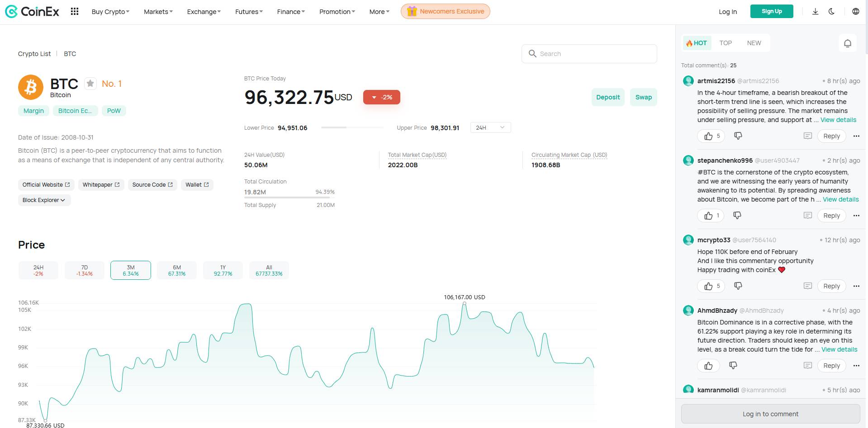Viewport: 868px width, 428px height.
Task: Like the artmis22156 comment
Action: point(711,136)
